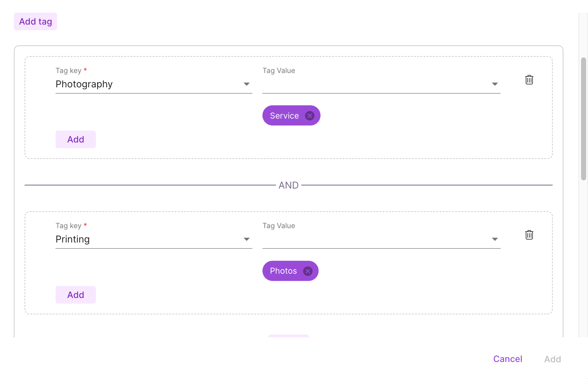
Task: Select the Photos chip label
Action: pyautogui.click(x=283, y=271)
